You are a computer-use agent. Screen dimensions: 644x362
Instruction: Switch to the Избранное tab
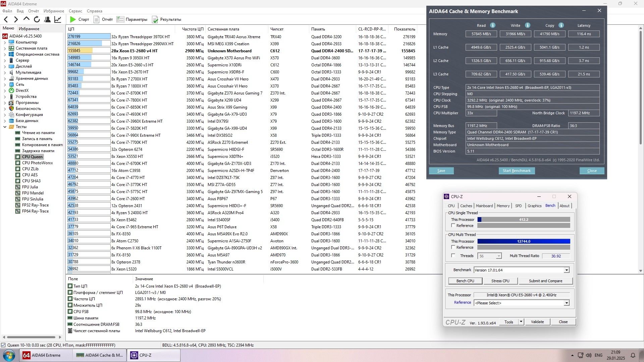pos(29,29)
